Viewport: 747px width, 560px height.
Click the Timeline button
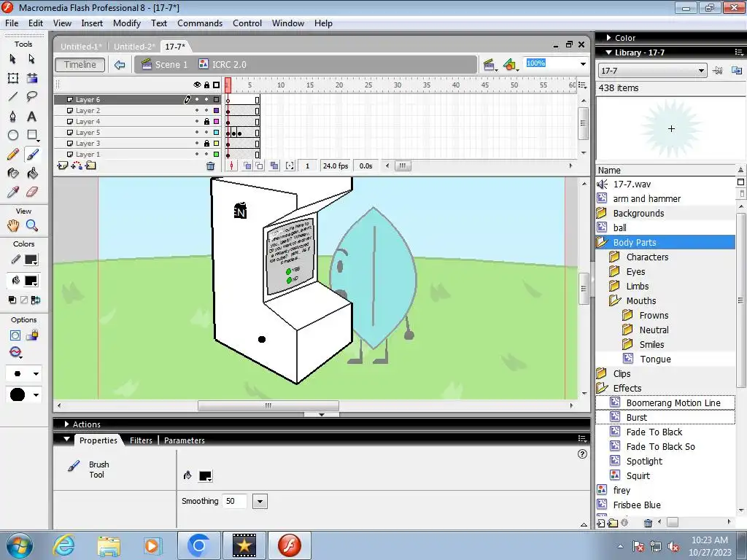pyautogui.click(x=80, y=64)
